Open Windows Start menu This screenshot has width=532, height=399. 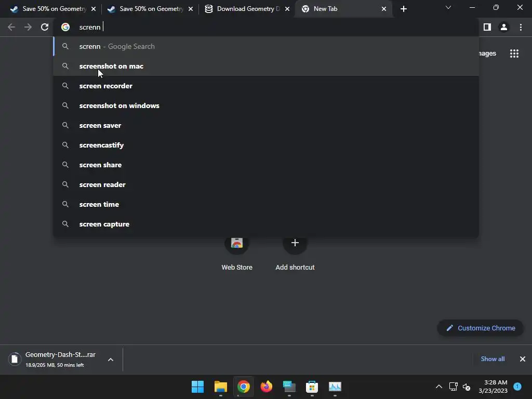pos(197,387)
